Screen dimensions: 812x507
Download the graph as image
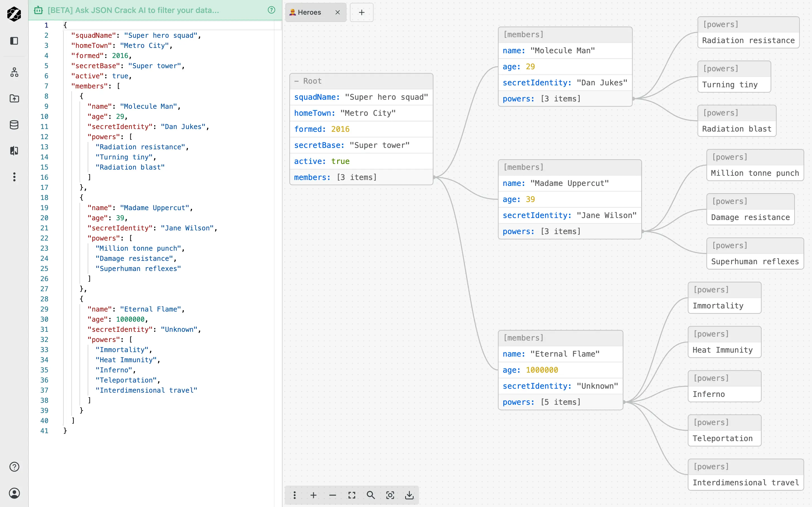pos(409,495)
